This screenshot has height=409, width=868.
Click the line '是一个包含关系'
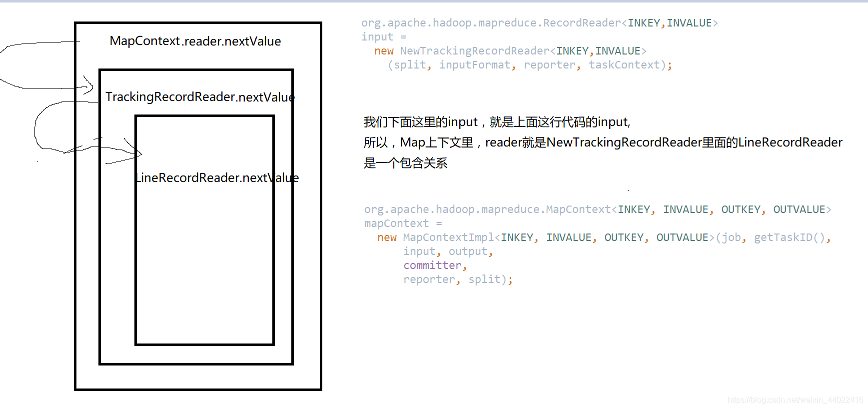tap(405, 163)
